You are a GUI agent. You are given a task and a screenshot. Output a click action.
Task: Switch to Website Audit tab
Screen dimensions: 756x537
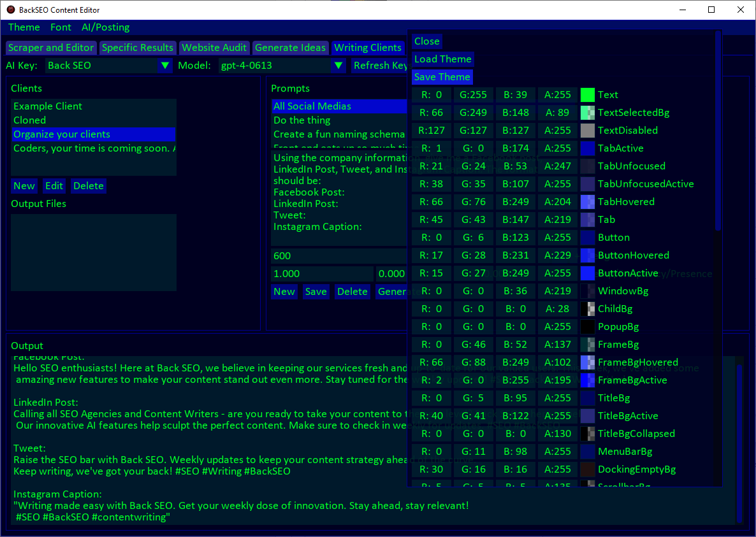click(x=214, y=48)
